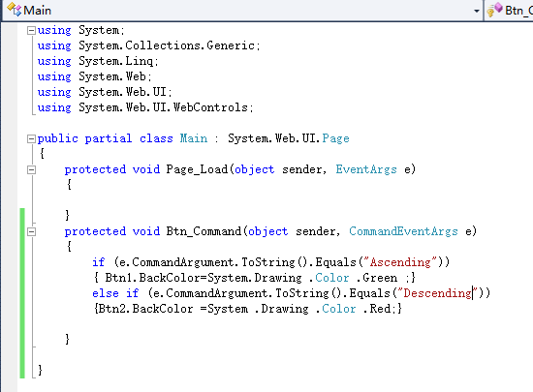Click the Green color value

(380, 278)
